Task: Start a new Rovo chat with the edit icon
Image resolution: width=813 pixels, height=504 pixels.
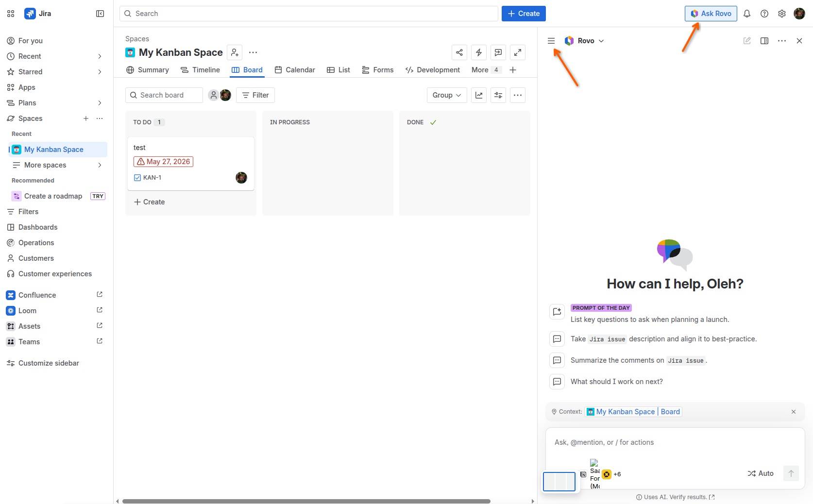Action: point(747,41)
